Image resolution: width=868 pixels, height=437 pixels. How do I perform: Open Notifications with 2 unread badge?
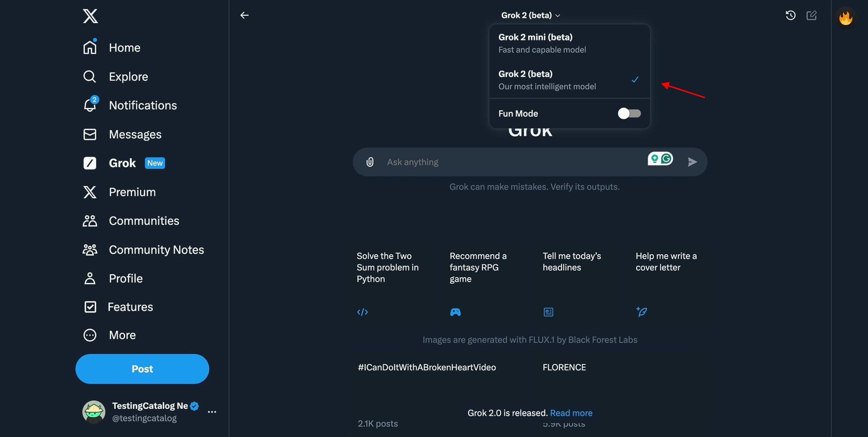click(x=130, y=105)
